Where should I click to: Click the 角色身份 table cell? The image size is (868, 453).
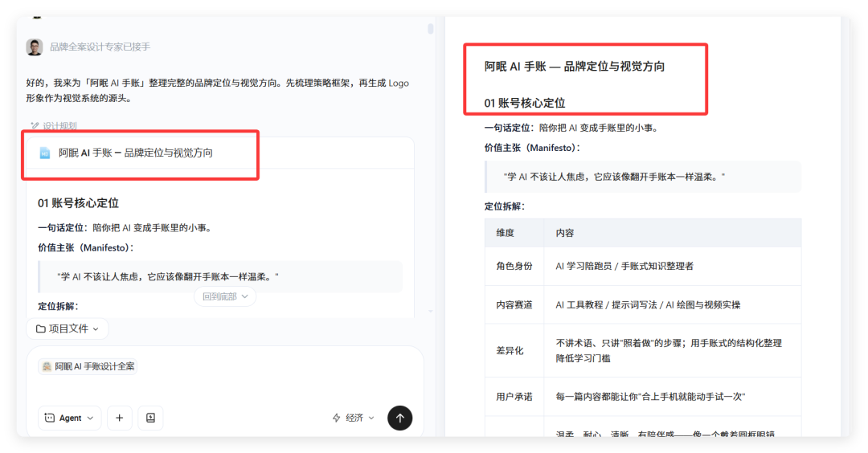514,266
